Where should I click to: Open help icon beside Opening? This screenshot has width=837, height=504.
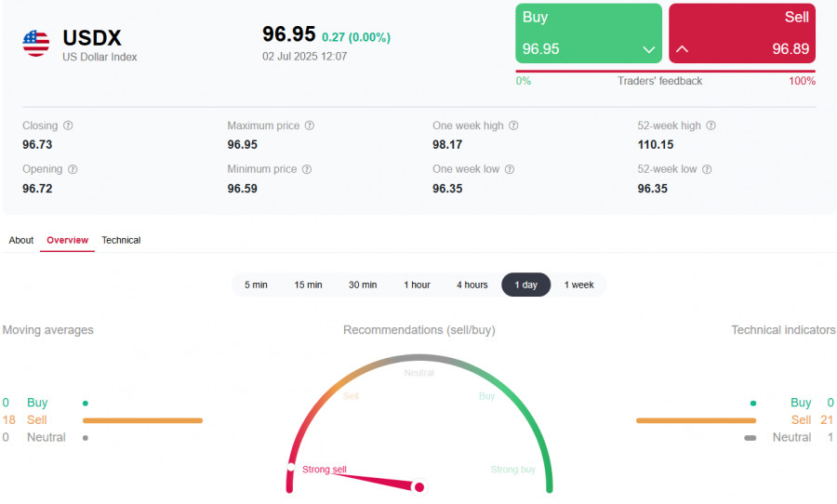tap(73, 169)
